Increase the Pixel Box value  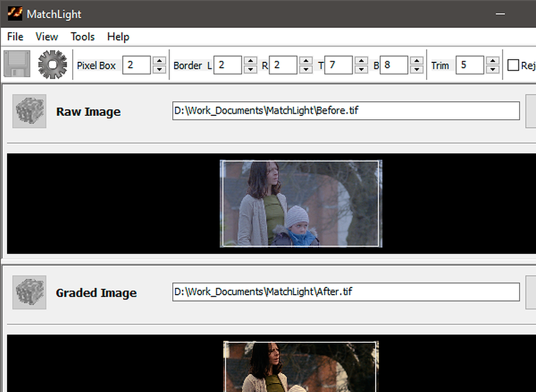159,61
